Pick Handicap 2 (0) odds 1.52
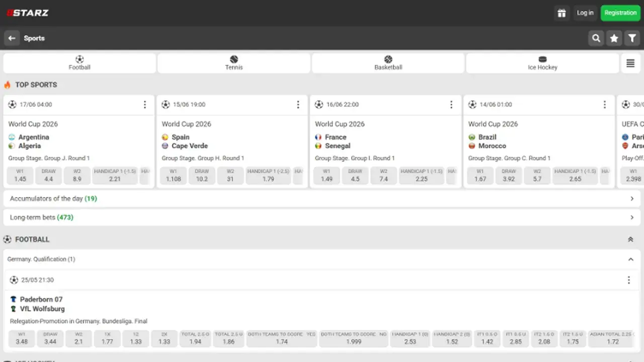 click(452, 338)
